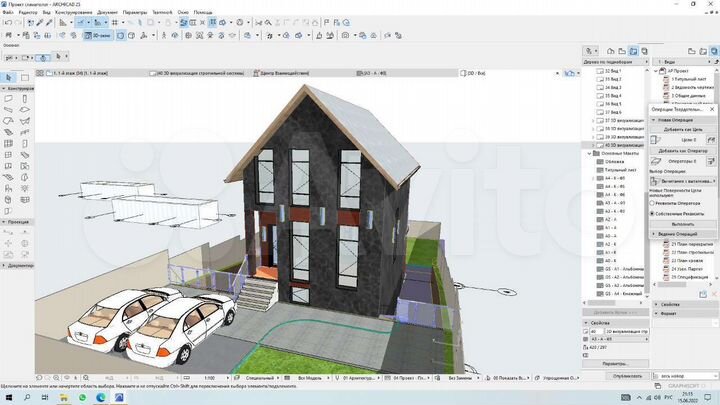The image size is (720, 405).
Task: Open the Документ menu
Action: tap(105, 11)
